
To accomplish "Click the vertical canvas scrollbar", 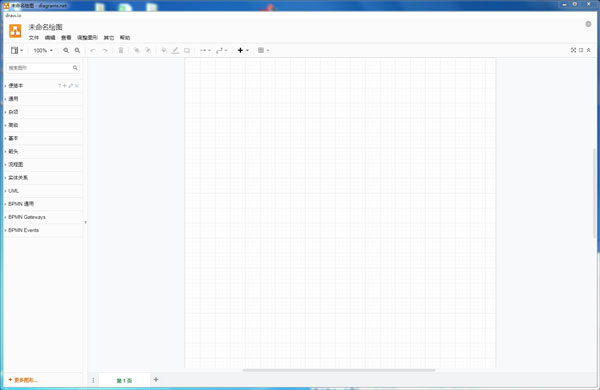I will coord(594,193).
